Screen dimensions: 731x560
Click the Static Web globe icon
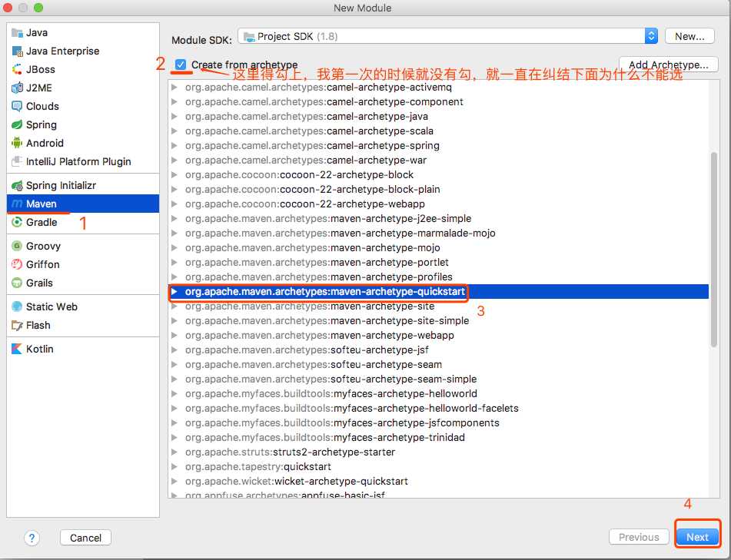[x=17, y=307]
